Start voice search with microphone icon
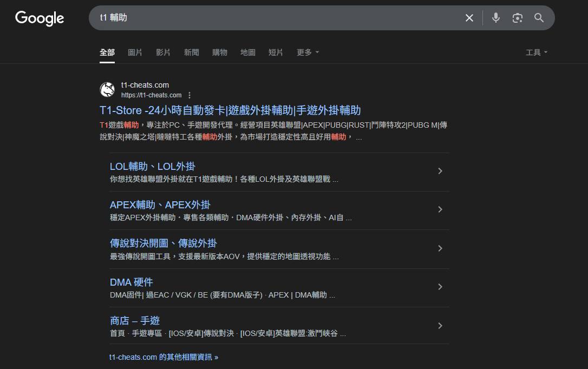The width and height of the screenshot is (588, 369). [x=496, y=18]
